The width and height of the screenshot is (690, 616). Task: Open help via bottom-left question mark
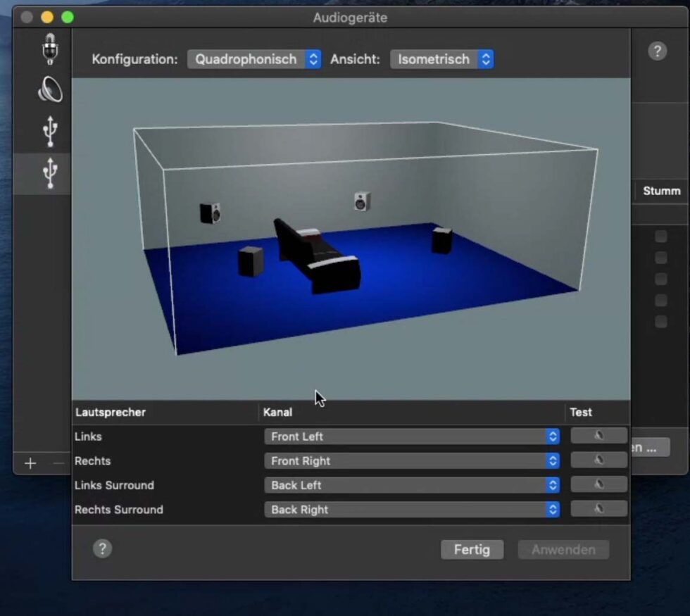coord(102,549)
